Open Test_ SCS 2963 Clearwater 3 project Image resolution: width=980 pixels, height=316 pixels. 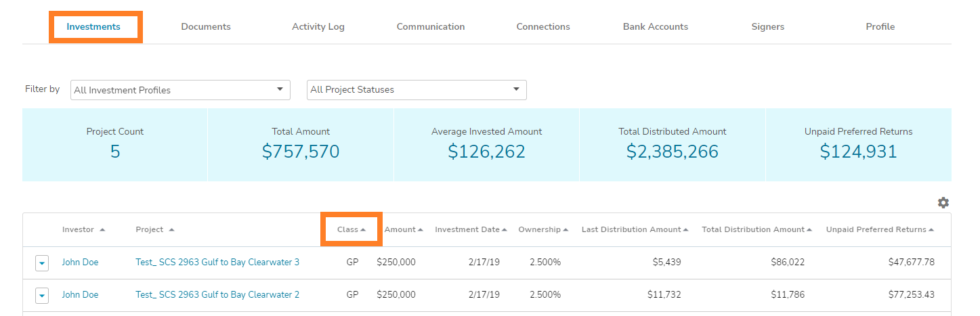coord(217,262)
